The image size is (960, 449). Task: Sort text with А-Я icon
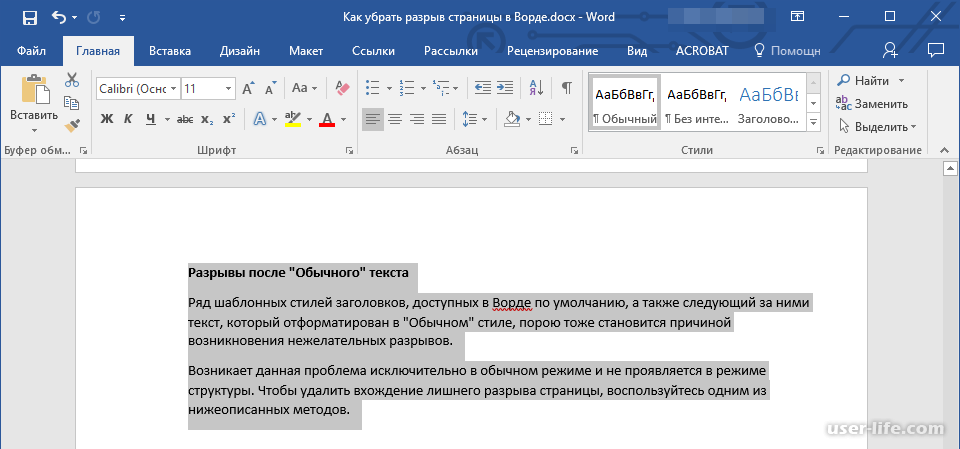[536, 88]
